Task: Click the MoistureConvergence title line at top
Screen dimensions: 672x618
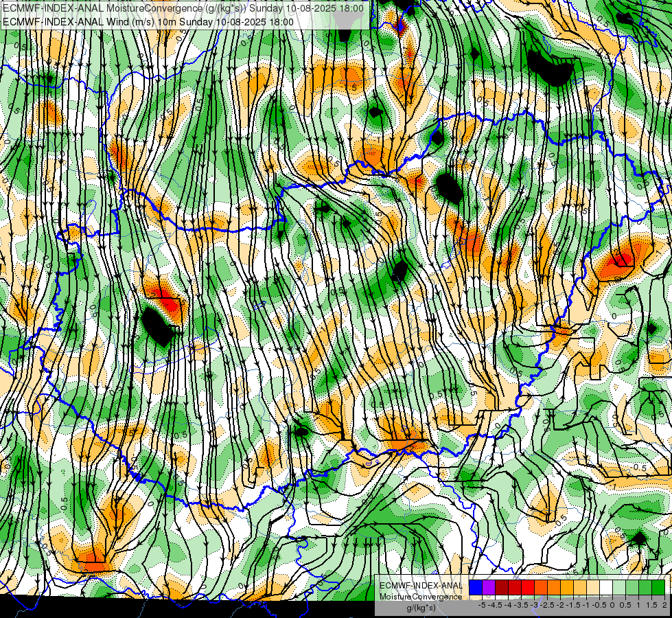Action: pyautogui.click(x=183, y=8)
